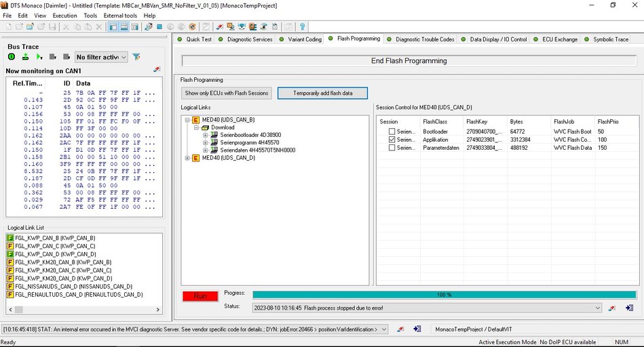Uncheck the Applikation session checkbox
The image size is (644, 347).
[x=392, y=140]
